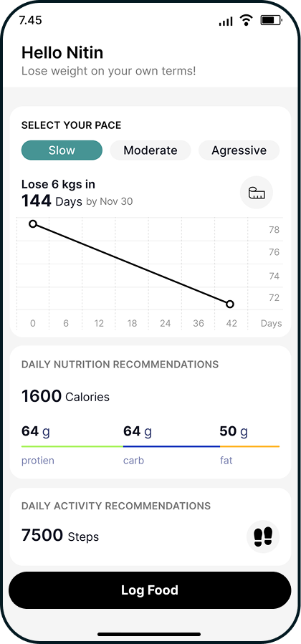
Task: Tap the green protien progress bar
Action: (x=72, y=446)
